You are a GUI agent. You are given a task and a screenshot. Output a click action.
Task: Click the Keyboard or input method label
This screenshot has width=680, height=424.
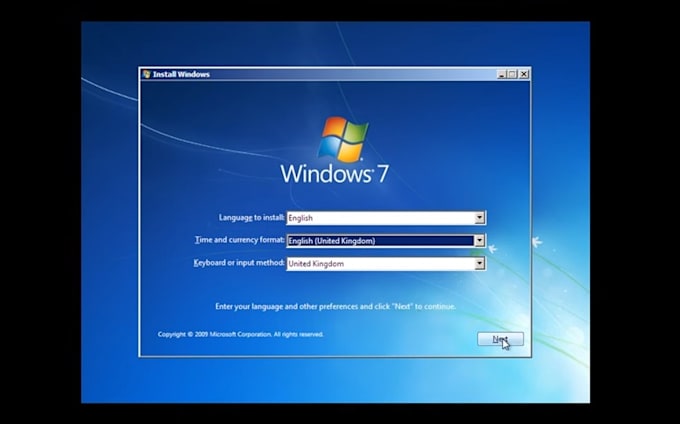(x=239, y=263)
